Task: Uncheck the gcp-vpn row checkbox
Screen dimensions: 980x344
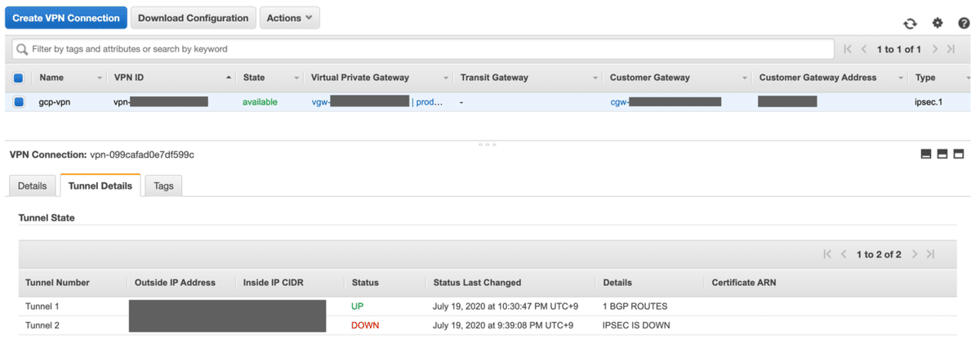Action: point(19,102)
